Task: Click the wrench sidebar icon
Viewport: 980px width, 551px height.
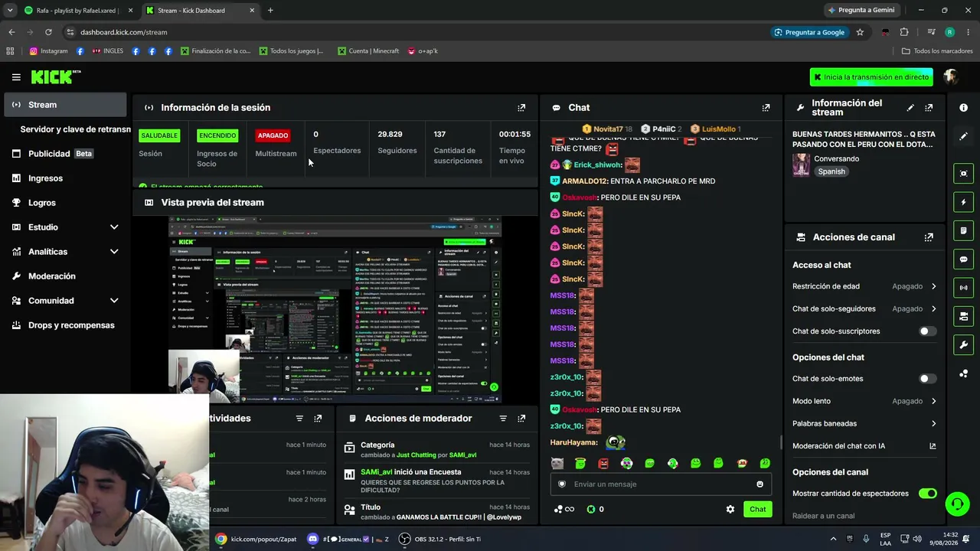Action: pyautogui.click(x=964, y=345)
